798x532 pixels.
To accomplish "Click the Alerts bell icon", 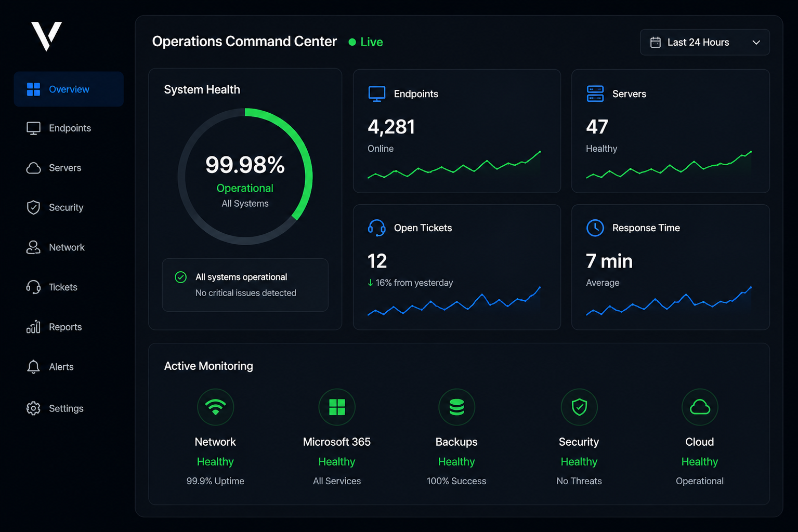I will click(x=33, y=367).
